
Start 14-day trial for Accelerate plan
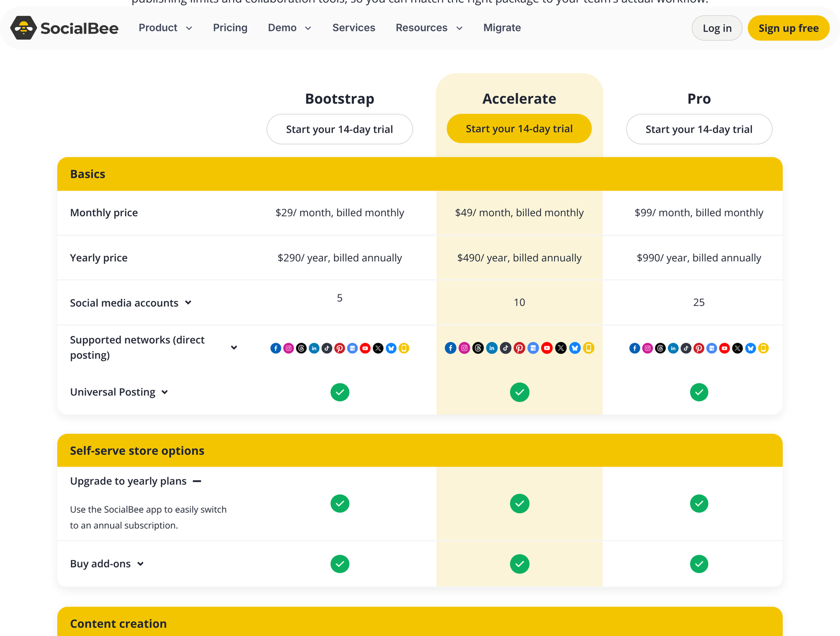[x=519, y=129]
